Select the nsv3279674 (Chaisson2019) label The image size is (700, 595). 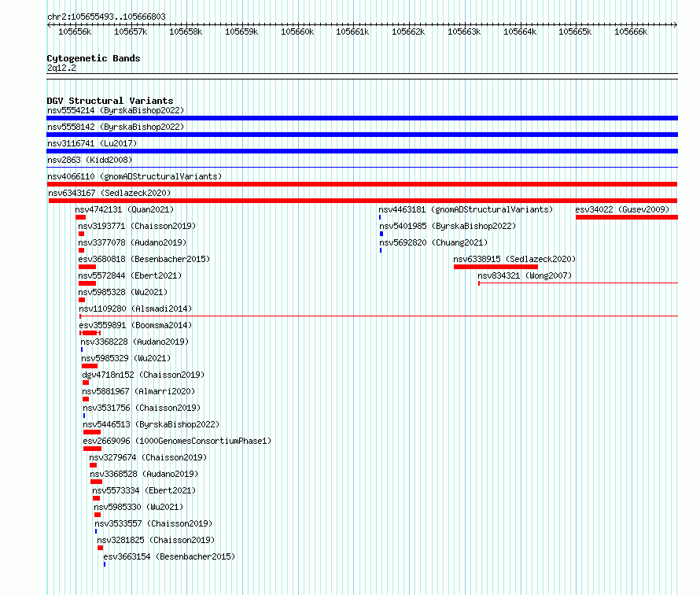[148, 457]
